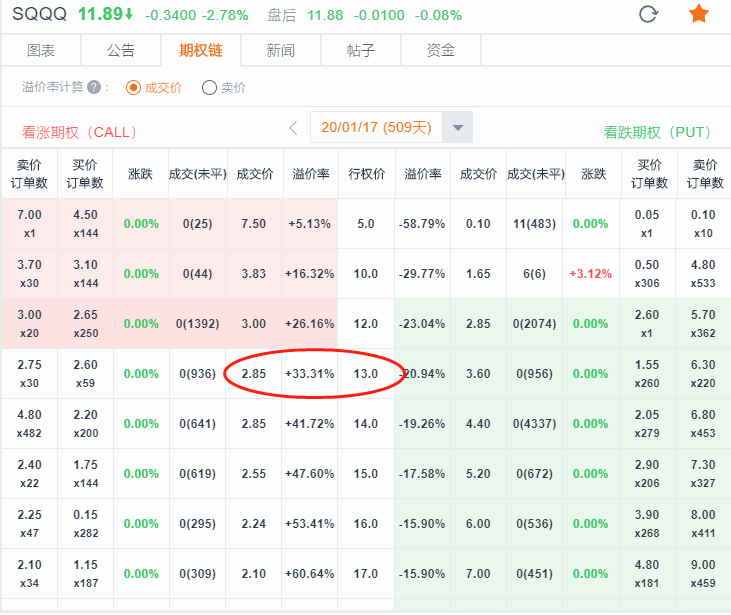Click put volume cell 0(4337)
731x615 pixels.
pyautogui.click(x=534, y=424)
